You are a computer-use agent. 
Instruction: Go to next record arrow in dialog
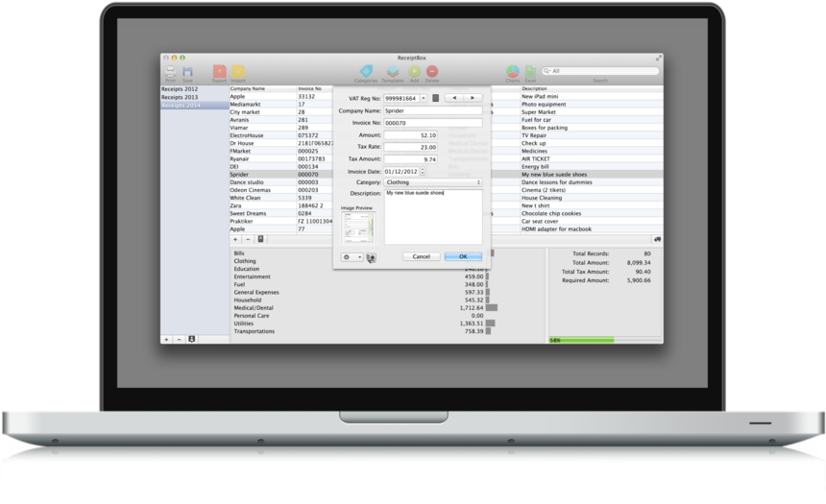[473, 98]
